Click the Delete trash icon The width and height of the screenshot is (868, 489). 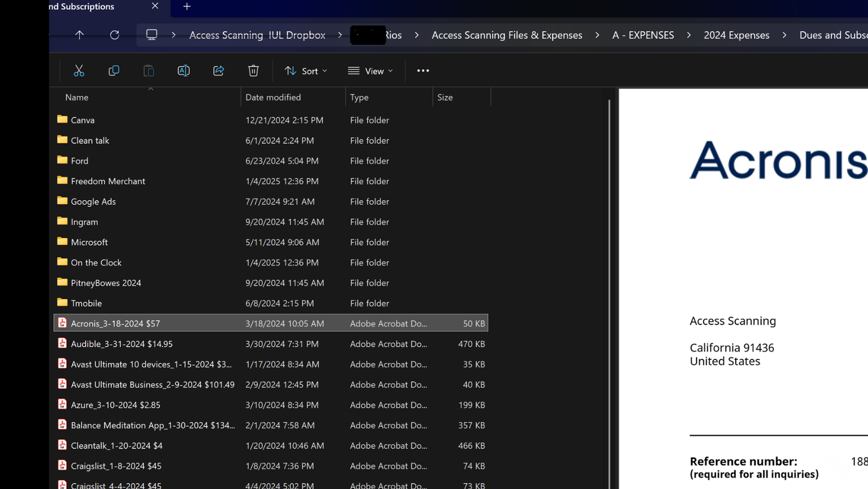click(x=253, y=71)
